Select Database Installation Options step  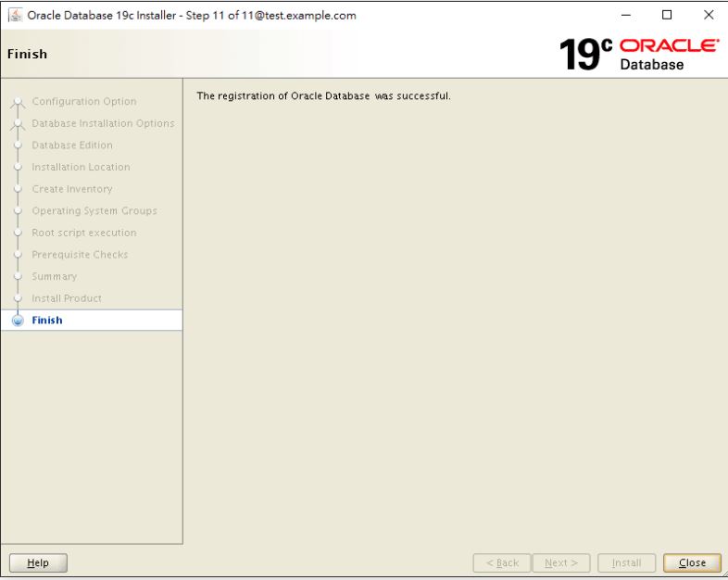[103, 123]
